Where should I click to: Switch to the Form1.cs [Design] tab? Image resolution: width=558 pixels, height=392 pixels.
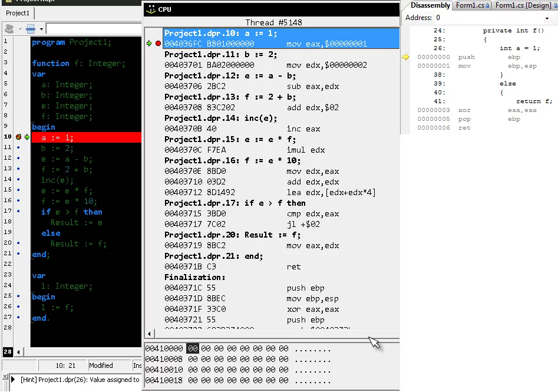coord(523,5)
